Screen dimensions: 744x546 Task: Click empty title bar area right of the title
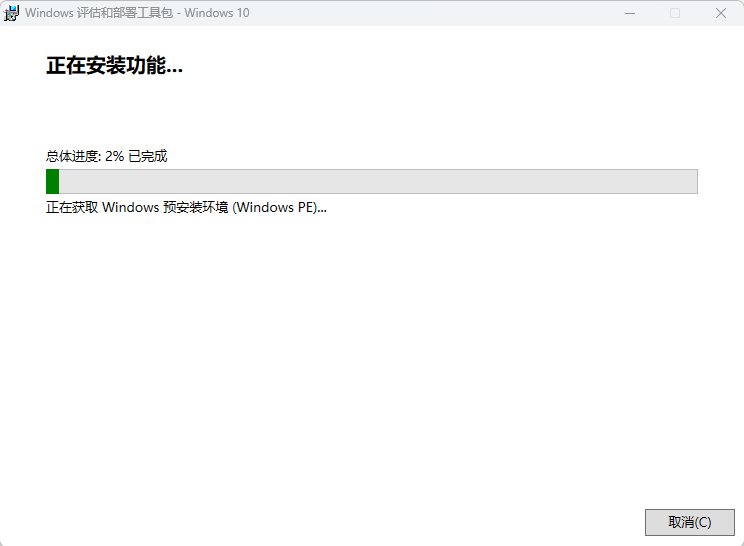(x=420, y=13)
